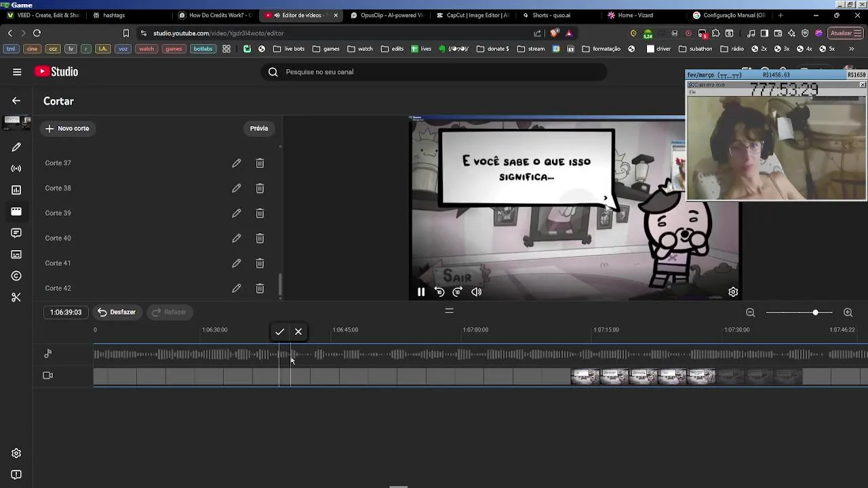
Task: Open the YouTube Studio hamburger menu
Action: click(x=17, y=72)
